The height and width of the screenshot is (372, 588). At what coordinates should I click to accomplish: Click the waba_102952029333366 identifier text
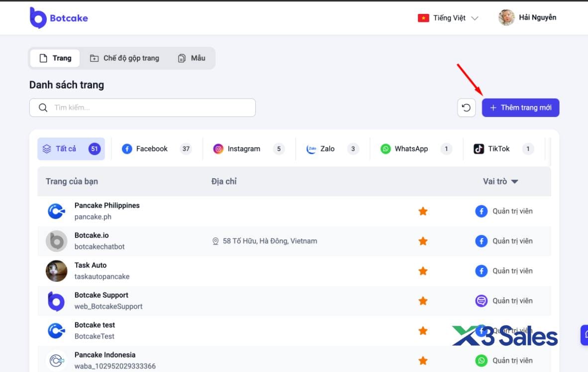[x=115, y=367]
